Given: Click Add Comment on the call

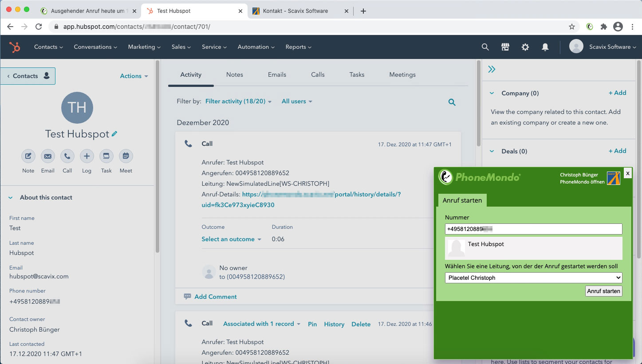Looking at the screenshot, I should 210,297.
